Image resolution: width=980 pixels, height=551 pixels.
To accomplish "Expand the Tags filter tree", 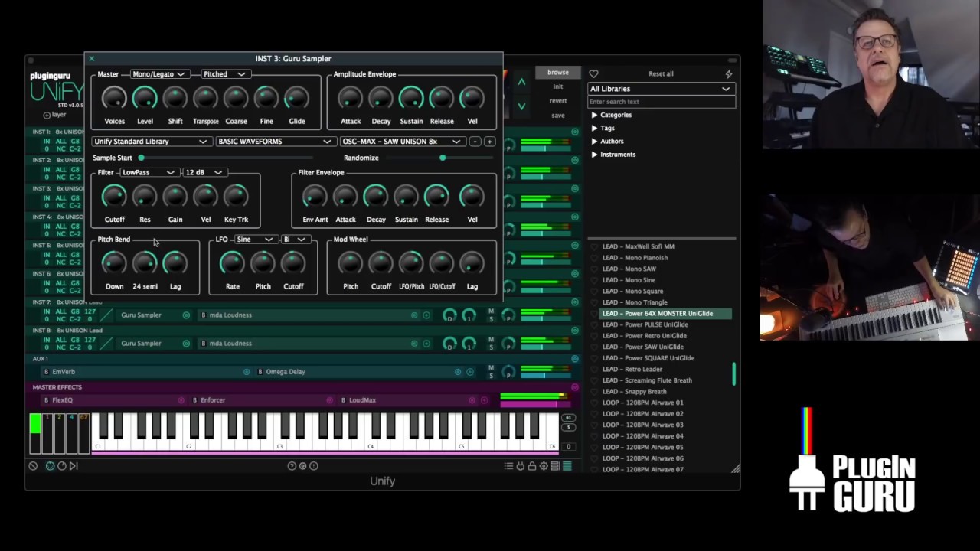I will 594,129.
